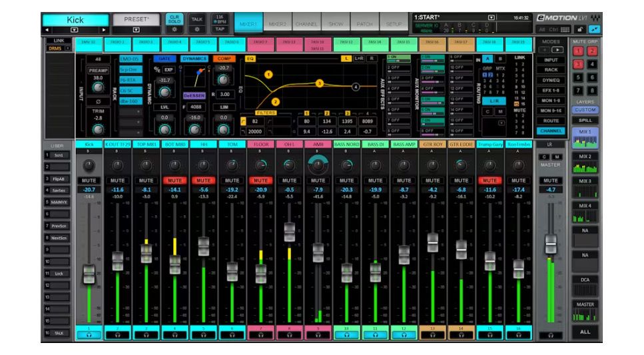Click the Waves logo icon
Screen dimensions: 644x355
tap(595, 18)
